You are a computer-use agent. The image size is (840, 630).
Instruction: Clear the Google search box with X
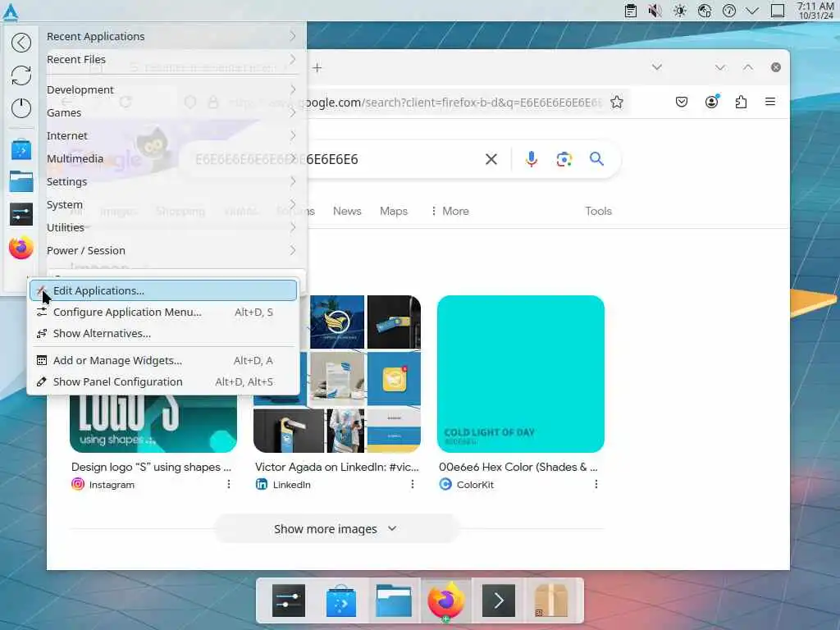point(491,159)
